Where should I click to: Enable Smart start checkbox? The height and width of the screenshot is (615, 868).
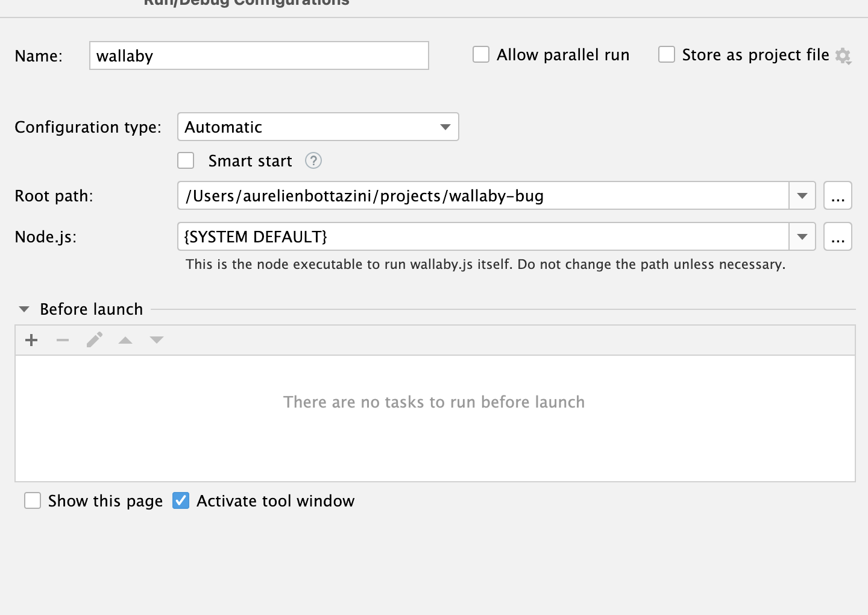point(186,161)
